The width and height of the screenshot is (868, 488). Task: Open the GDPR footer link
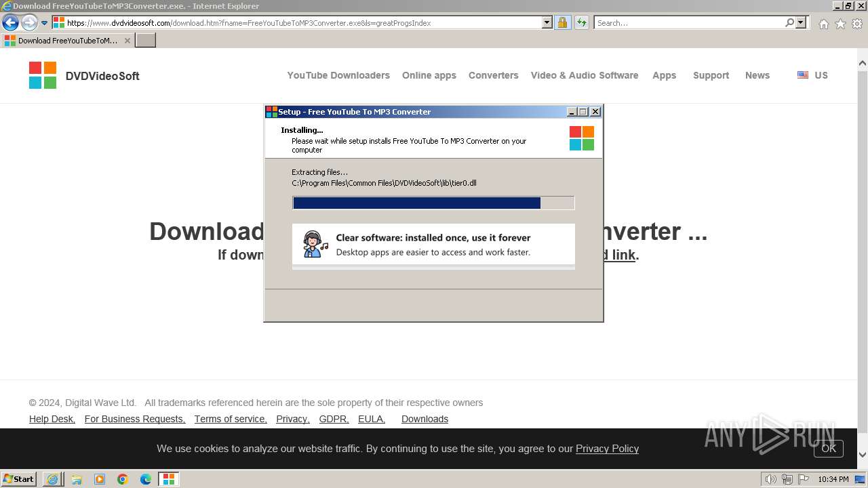point(334,419)
